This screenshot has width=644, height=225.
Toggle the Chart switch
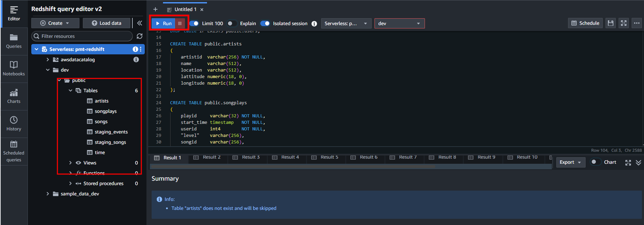pos(595,162)
